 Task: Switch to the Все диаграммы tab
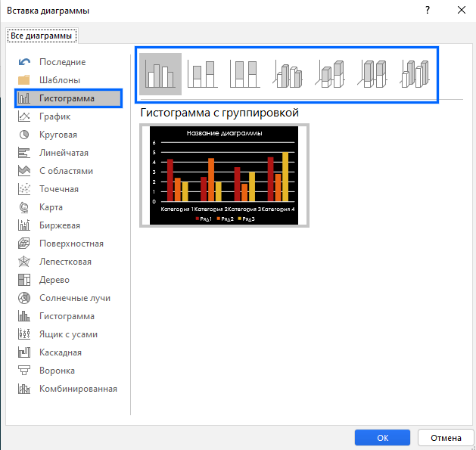pyautogui.click(x=42, y=36)
